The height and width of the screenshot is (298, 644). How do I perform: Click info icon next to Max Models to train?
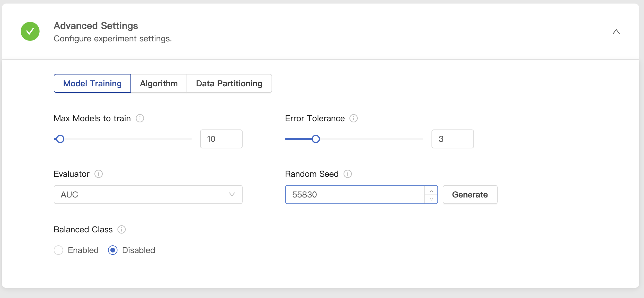(140, 118)
